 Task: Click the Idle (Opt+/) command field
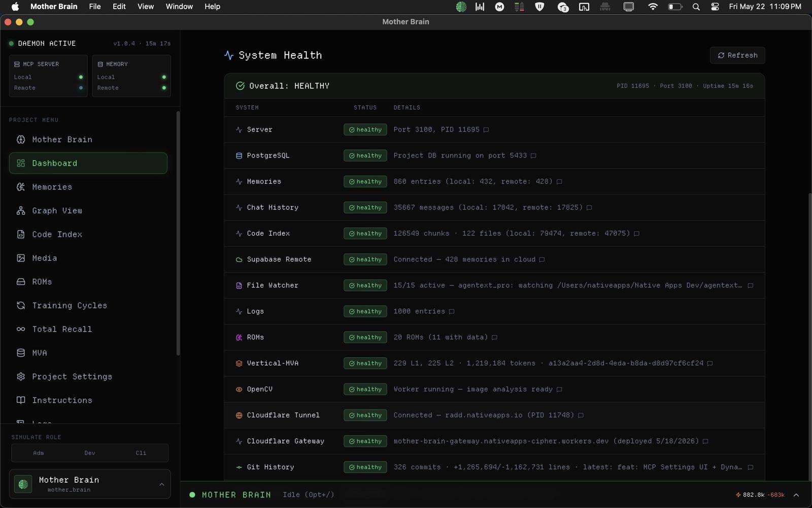point(309,495)
